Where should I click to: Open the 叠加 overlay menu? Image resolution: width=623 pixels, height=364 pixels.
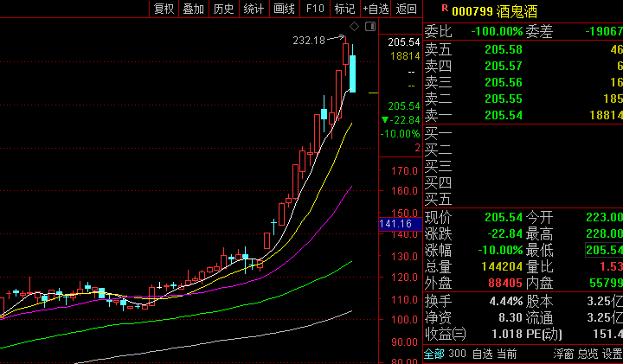(x=194, y=9)
